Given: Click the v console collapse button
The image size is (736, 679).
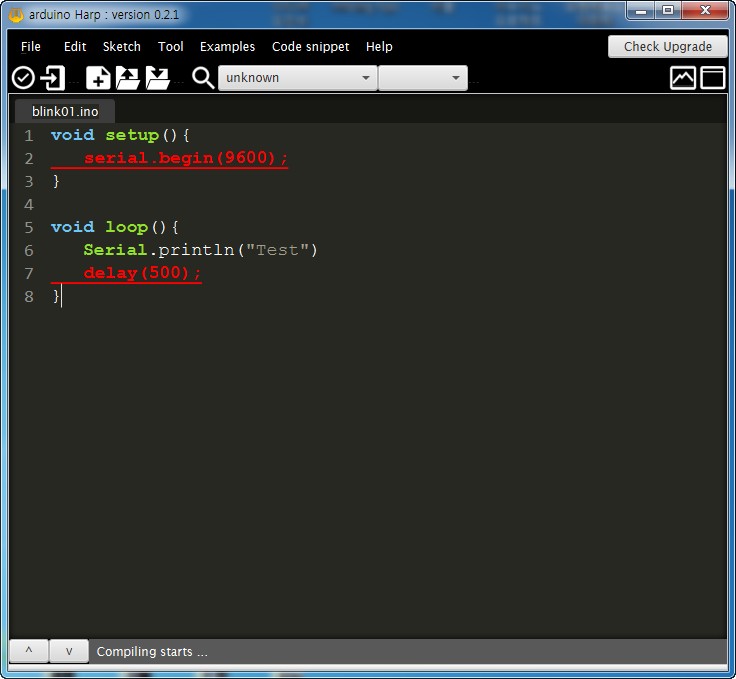Looking at the screenshot, I should click(x=69, y=651).
